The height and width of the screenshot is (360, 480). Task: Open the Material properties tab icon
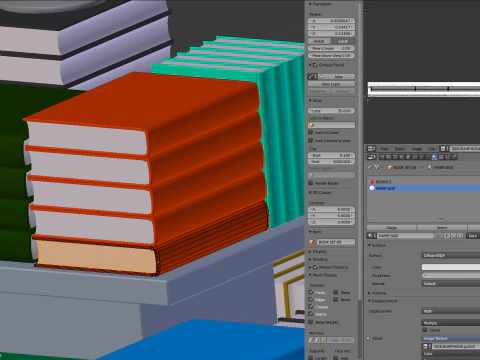tap(435, 157)
